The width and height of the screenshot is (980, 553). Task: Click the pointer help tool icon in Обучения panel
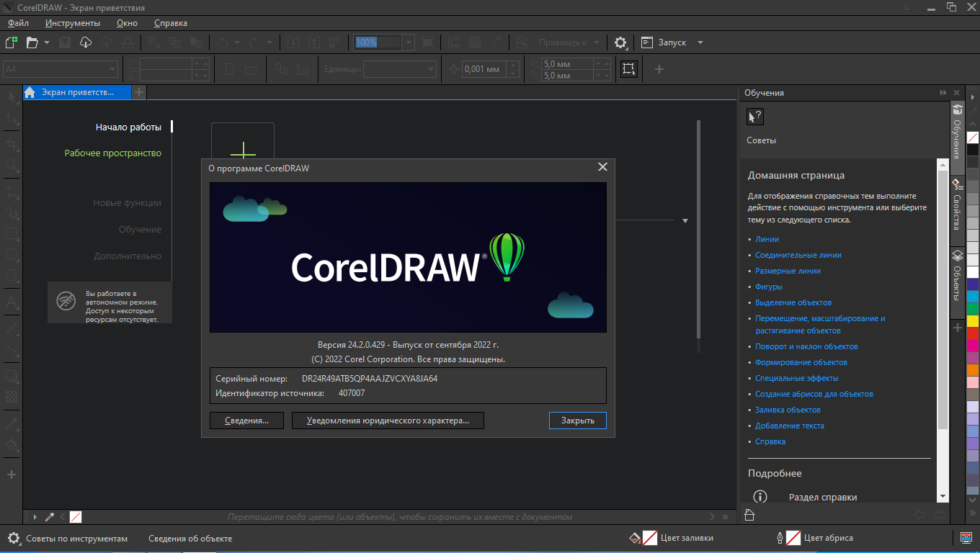pos(754,117)
